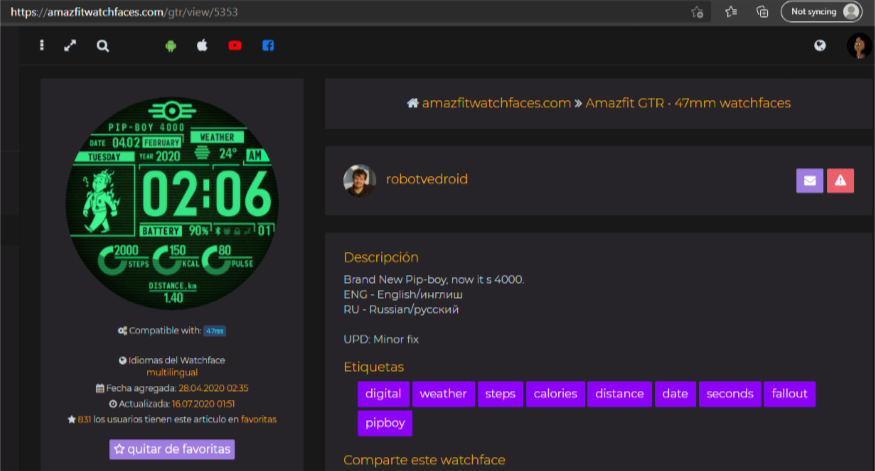Open the three-dot vertical menu icon
The height and width of the screenshot is (471, 875).
tap(42, 45)
